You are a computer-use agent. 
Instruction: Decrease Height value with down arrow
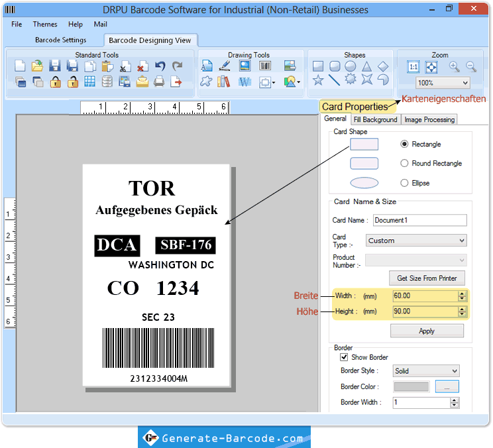462,313
